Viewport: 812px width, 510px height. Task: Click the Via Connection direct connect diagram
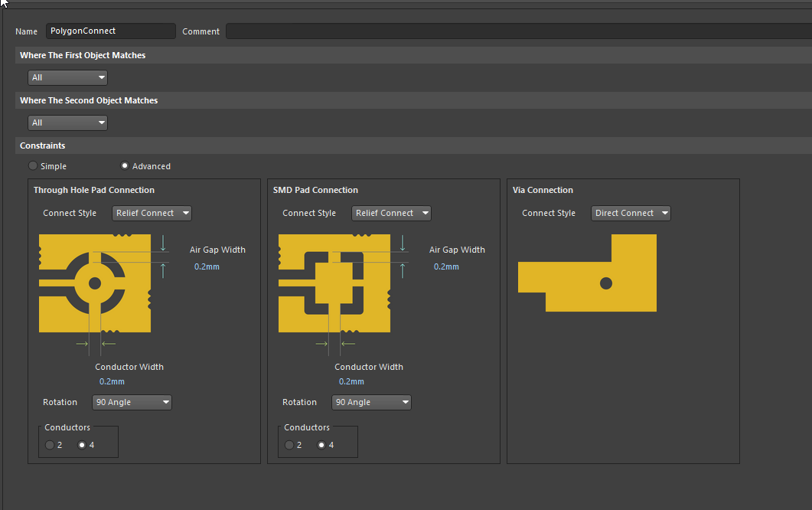[587, 273]
